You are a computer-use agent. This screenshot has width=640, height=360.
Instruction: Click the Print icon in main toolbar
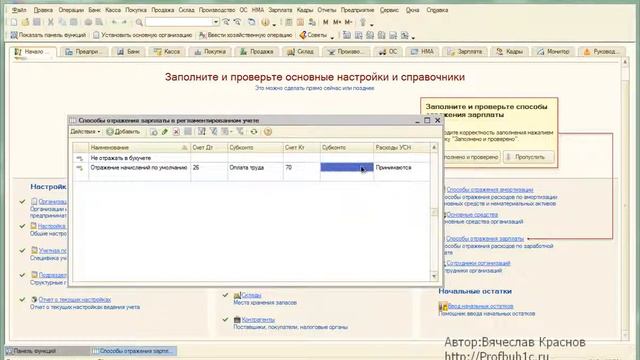tap(88, 22)
